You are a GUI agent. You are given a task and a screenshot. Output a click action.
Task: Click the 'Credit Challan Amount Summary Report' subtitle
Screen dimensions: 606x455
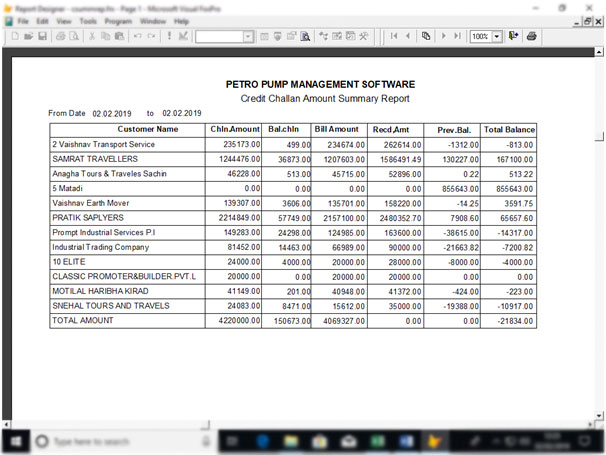click(325, 99)
